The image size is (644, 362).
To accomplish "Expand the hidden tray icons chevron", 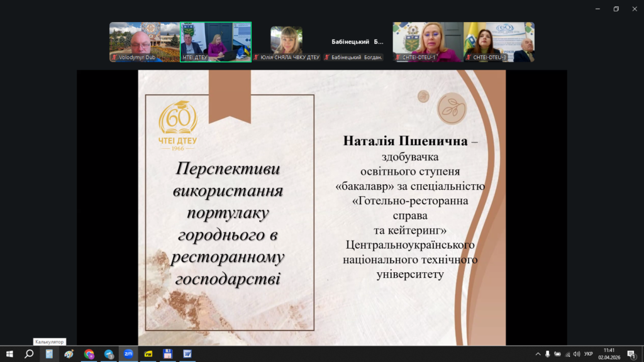I will (x=538, y=354).
